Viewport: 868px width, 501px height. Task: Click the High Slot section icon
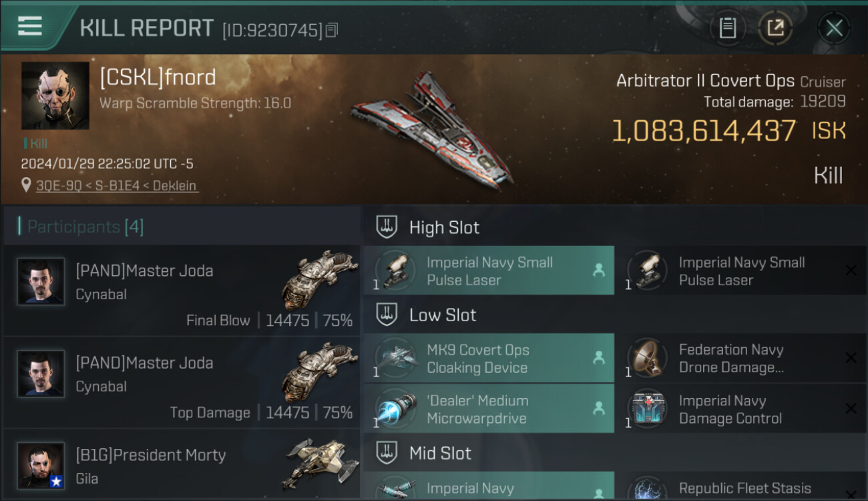coord(387,227)
